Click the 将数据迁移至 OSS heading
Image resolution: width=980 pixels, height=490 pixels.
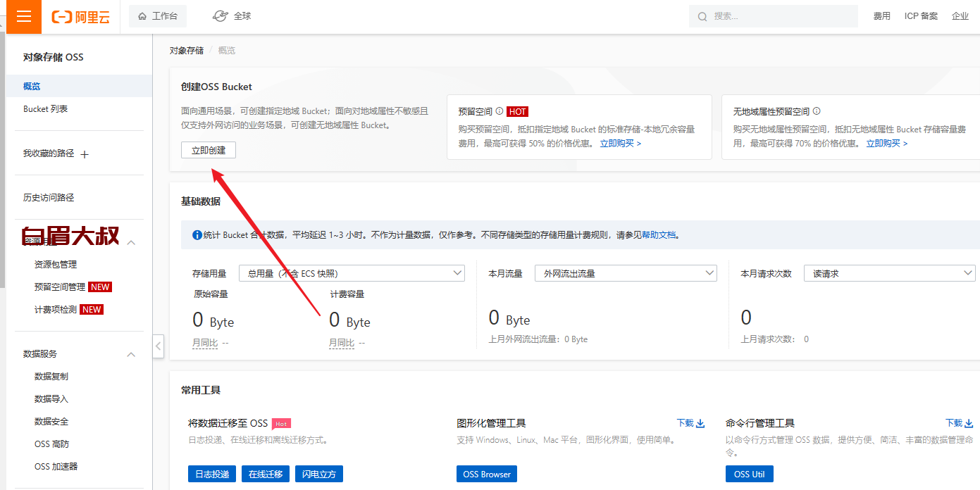tap(228, 423)
